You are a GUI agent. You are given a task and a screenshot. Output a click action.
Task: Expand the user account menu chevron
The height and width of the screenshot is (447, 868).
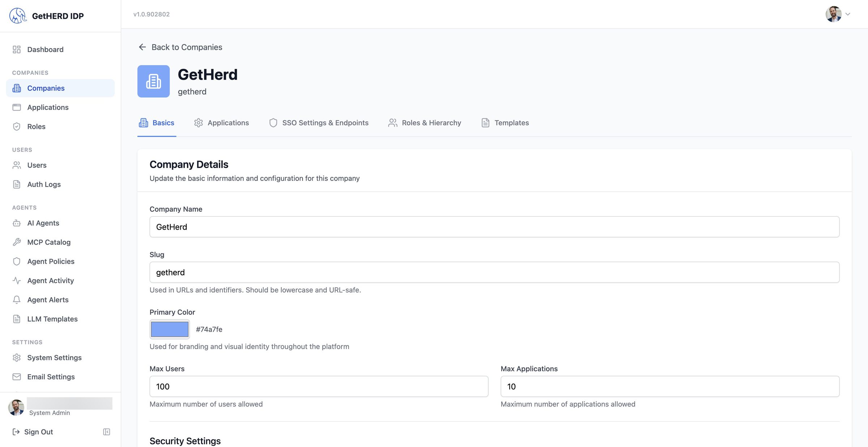[848, 14]
